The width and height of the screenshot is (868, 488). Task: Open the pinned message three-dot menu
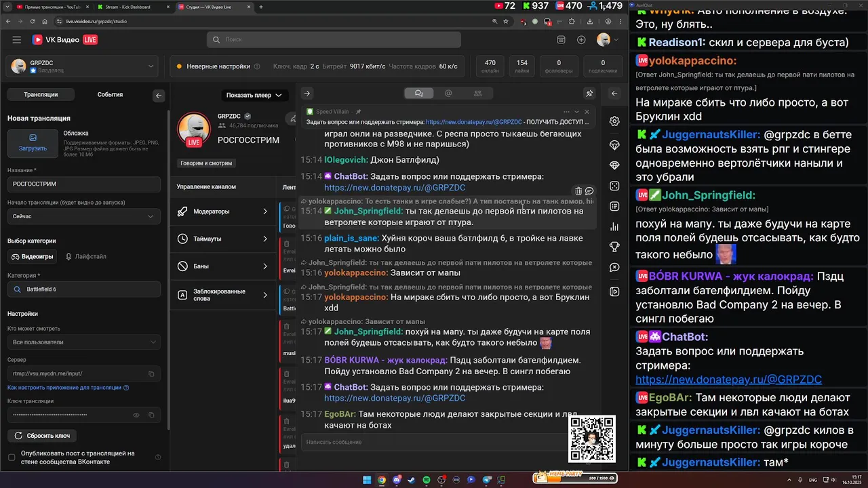pyautogui.click(x=567, y=112)
